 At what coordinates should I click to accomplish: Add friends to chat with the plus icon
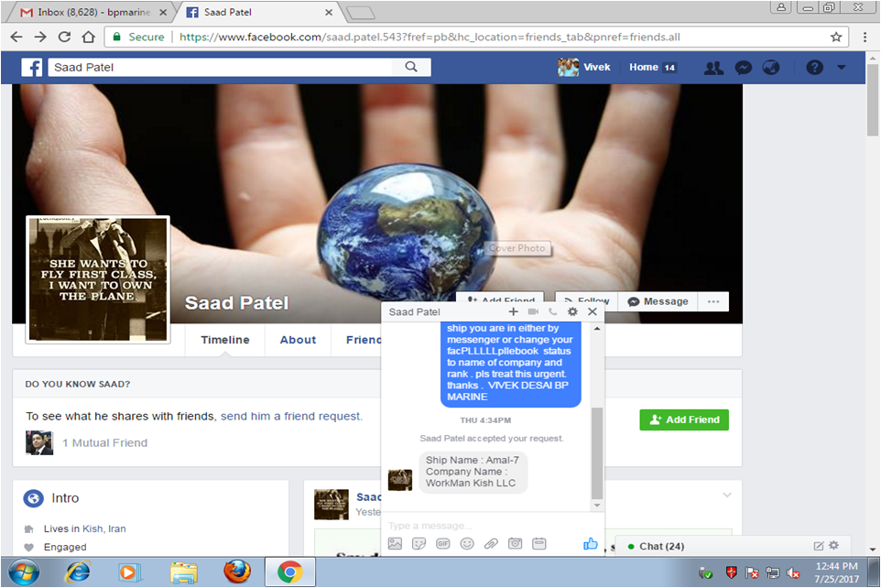pyautogui.click(x=513, y=311)
